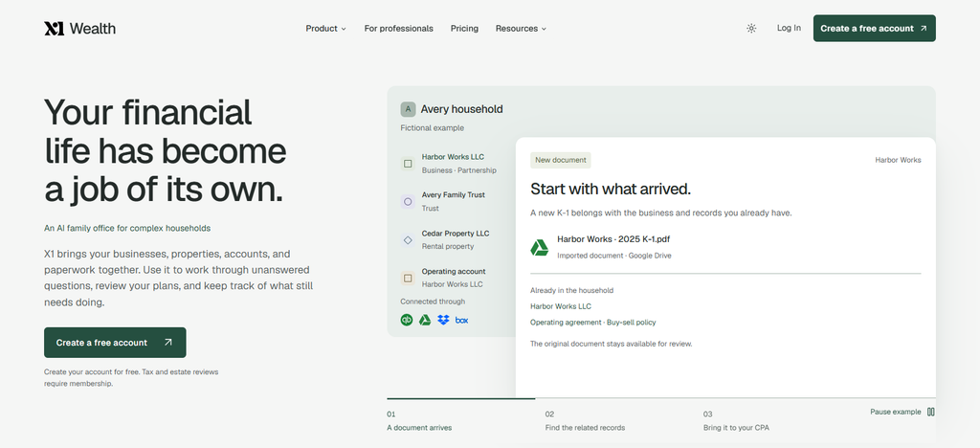Click the New document badge
This screenshot has width=980, height=448.
pos(561,160)
